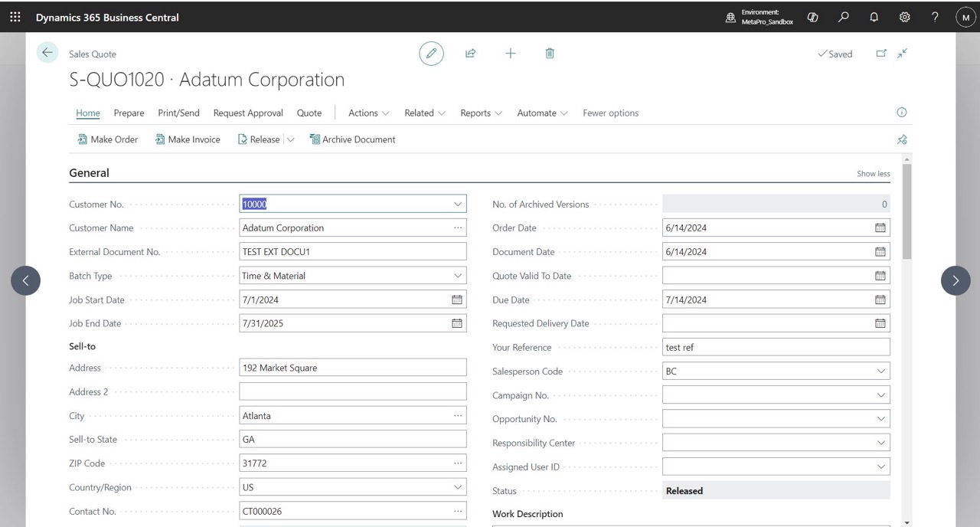
Task: Expand the Country/Region dropdown
Action: pyautogui.click(x=458, y=487)
